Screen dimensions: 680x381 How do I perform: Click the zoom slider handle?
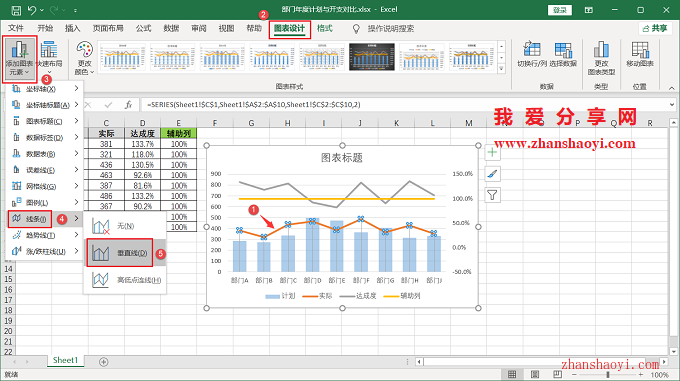[x=608, y=374]
